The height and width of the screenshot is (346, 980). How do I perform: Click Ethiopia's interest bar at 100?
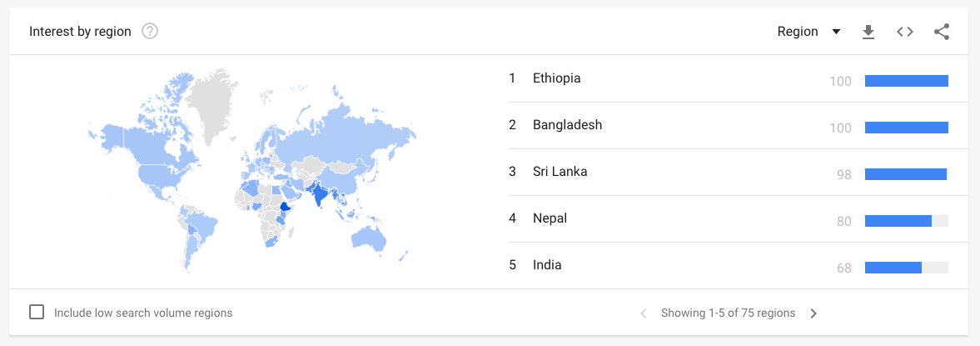[x=906, y=81]
